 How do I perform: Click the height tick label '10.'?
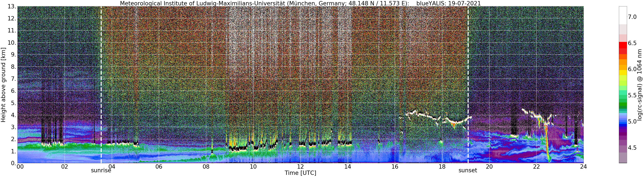(x=12, y=43)
